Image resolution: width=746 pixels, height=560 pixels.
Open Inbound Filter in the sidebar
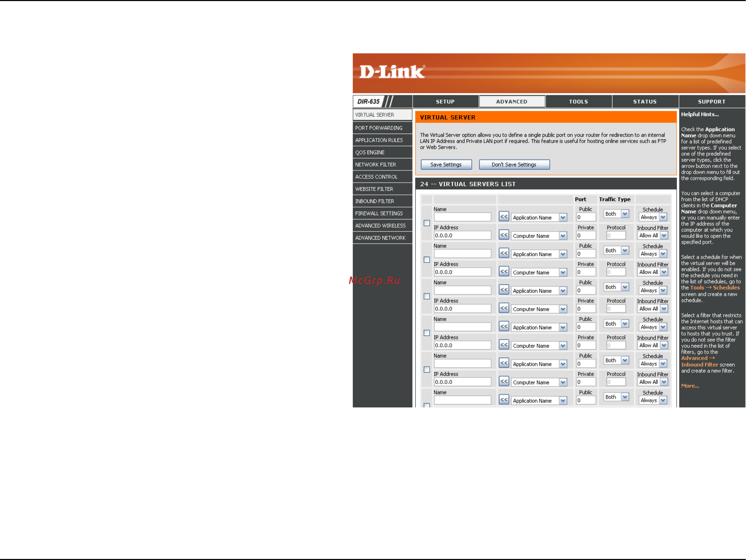382,201
